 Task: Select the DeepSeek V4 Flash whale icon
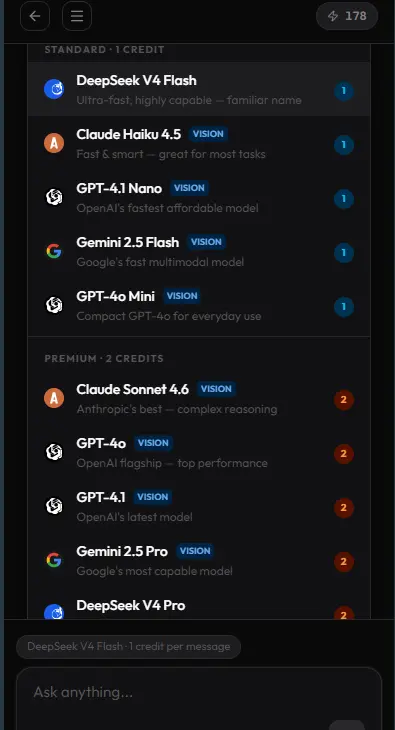[54, 89]
